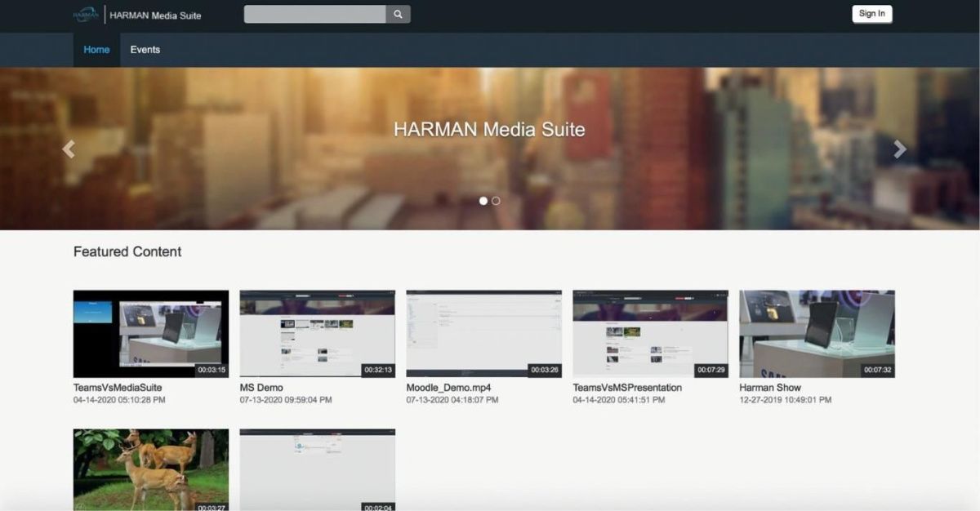The height and width of the screenshot is (511, 980).
Task: Click the right carousel arrow
Action: 899,149
